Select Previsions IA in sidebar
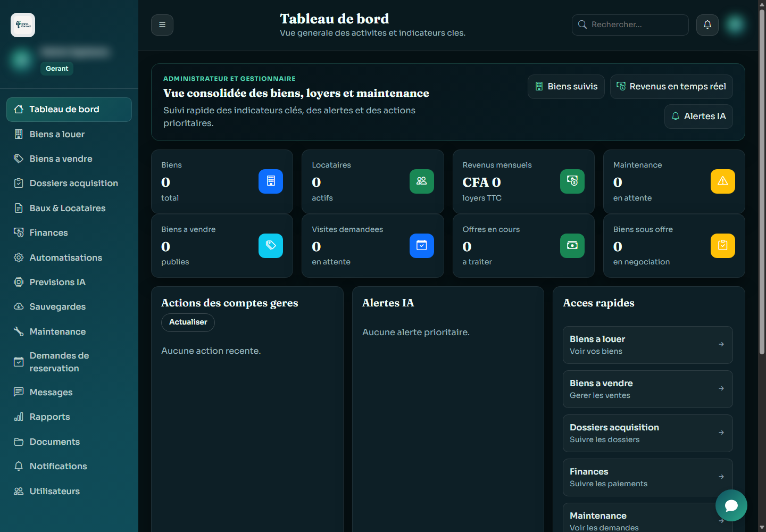Screen dimensions: 766x532 69,282
